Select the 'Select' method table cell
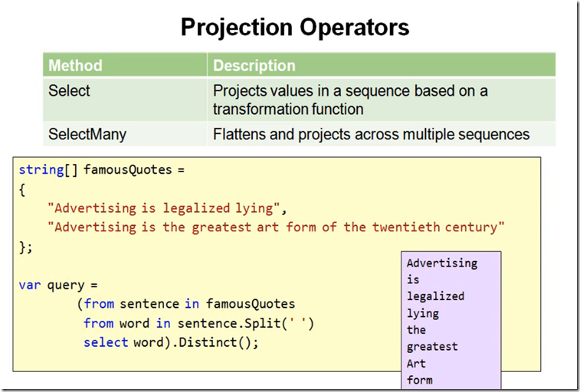Screen dimensions: 580x392 [69, 90]
